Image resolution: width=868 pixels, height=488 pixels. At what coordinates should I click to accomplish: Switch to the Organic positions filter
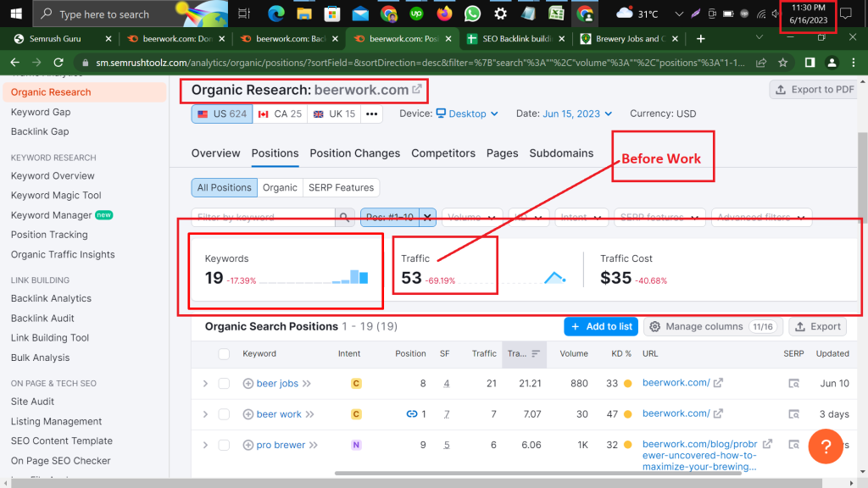(x=280, y=187)
